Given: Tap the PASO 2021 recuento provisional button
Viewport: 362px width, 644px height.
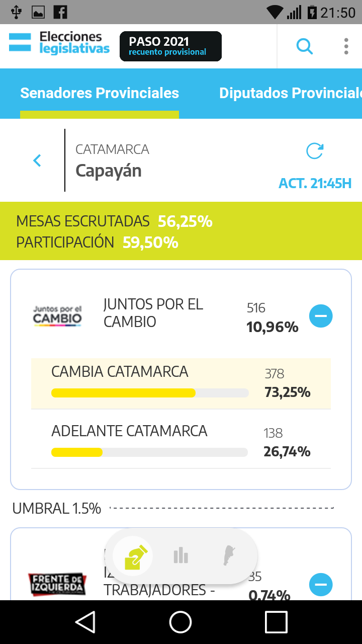Looking at the screenshot, I should pyautogui.click(x=170, y=46).
